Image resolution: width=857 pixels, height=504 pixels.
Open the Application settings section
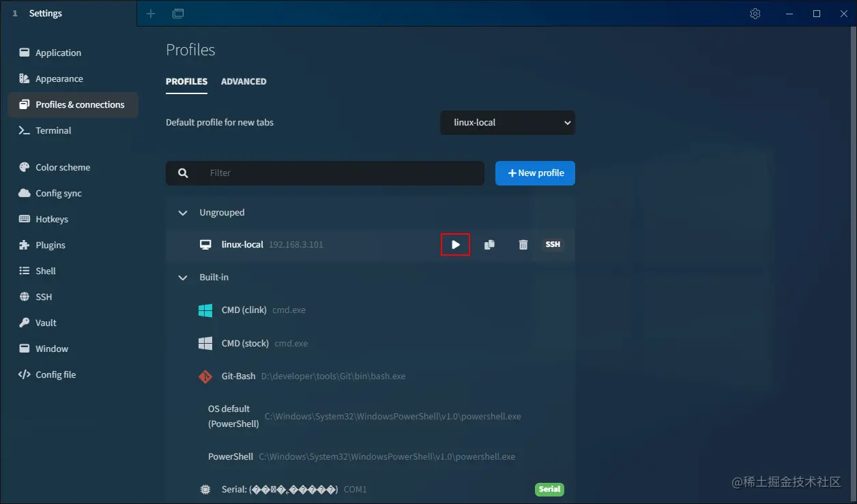pyautogui.click(x=73, y=53)
